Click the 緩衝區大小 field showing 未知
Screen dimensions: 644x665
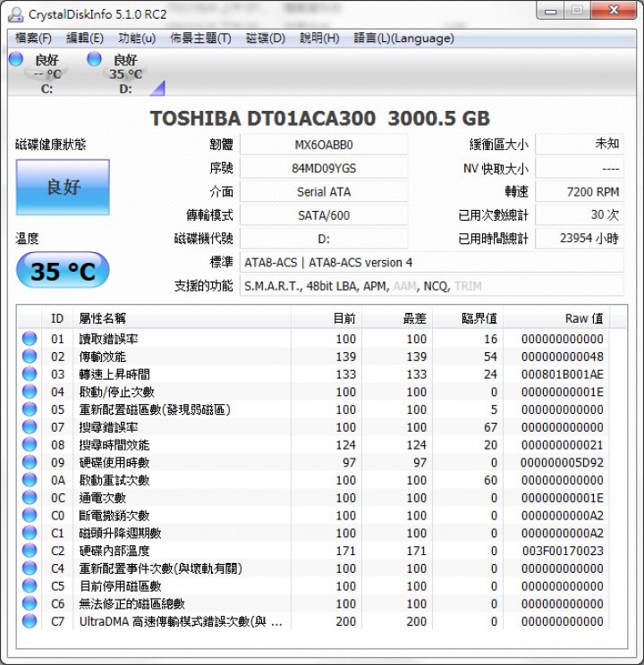(580, 145)
